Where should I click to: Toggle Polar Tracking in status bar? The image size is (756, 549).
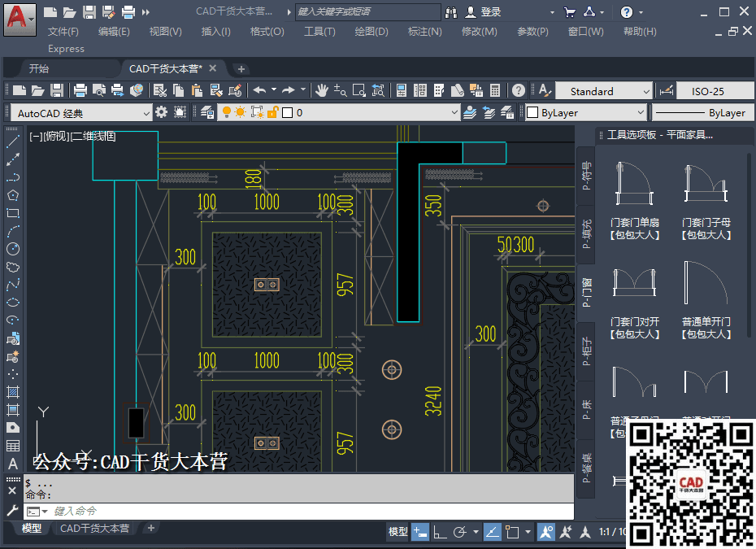[460, 532]
